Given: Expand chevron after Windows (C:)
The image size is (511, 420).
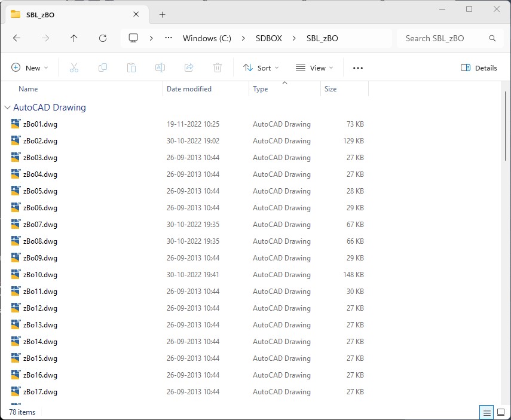Looking at the screenshot, I should (x=243, y=38).
